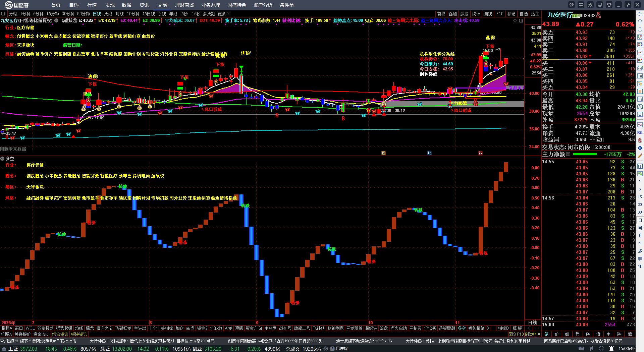
Task: Toggle the 多股 multi-stock view
Action: pos(464,14)
